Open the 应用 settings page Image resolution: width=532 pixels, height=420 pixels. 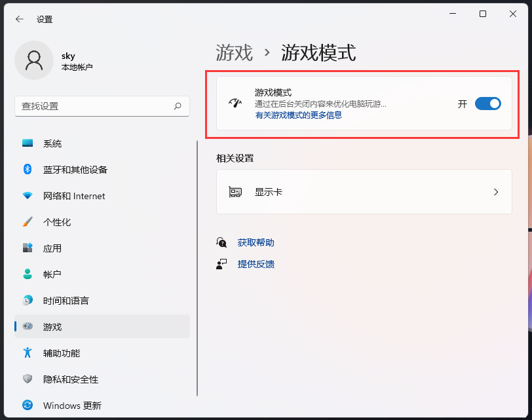coord(51,248)
